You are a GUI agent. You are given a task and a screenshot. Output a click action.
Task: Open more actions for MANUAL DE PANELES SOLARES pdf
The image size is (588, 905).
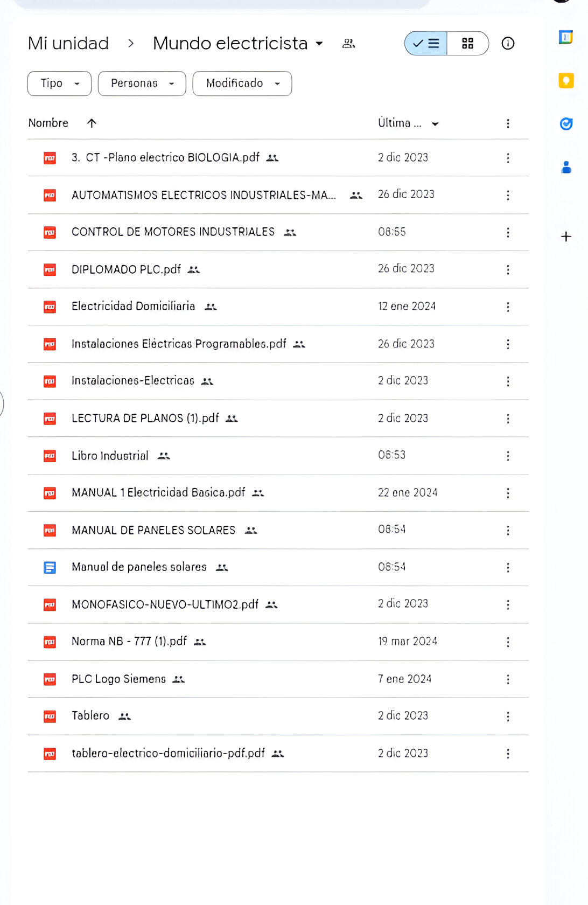(508, 531)
